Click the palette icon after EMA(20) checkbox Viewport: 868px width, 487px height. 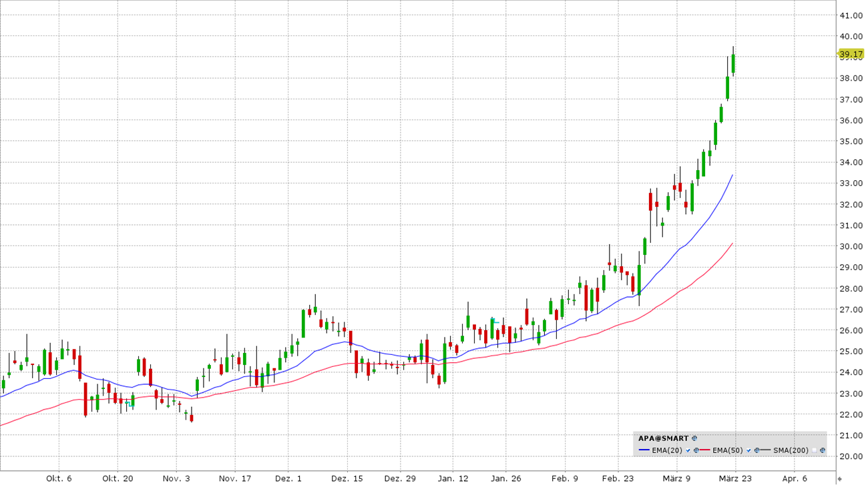coord(696,450)
